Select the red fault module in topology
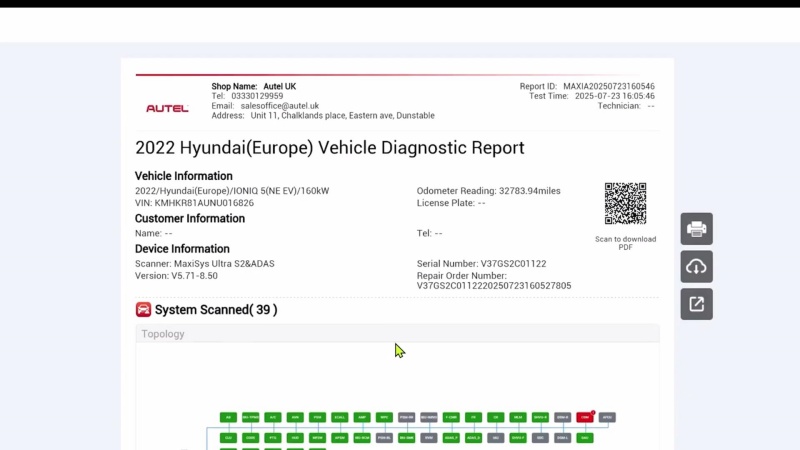Image resolution: width=800 pixels, height=450 pixels. [x=585, y=417]
